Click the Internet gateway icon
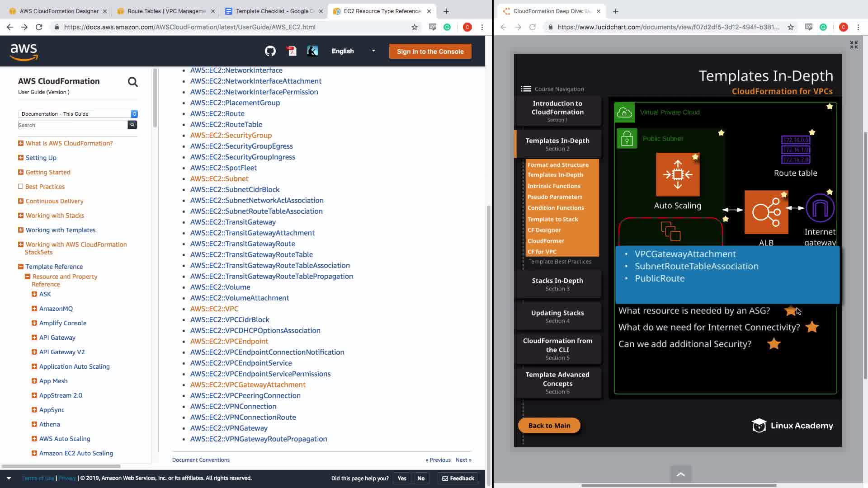The image size is (868, 488). click(820, 208)
